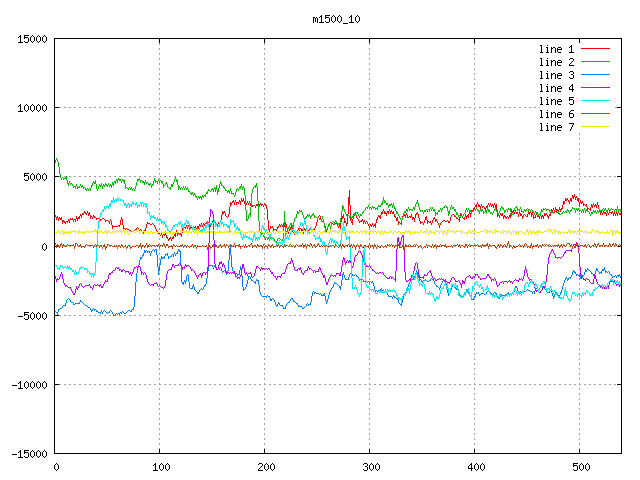Click red line sample beside line 1 legend
This screenshot has height=480, width=640.
pos(596,49)
